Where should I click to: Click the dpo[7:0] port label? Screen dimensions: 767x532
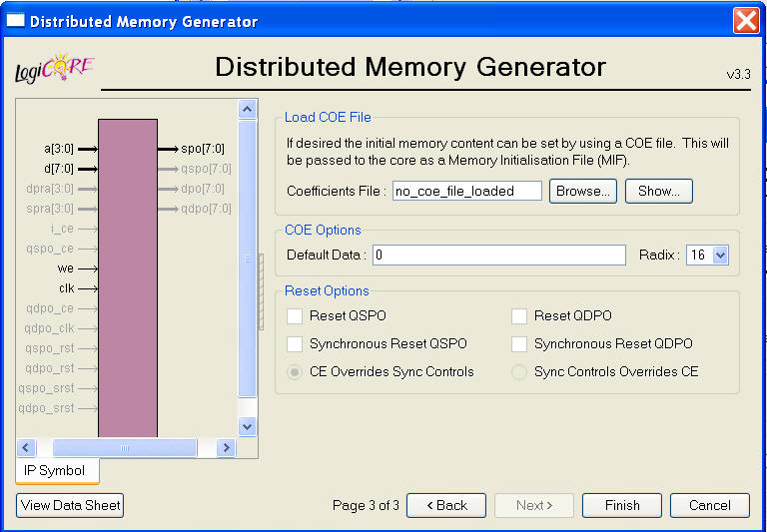click(203, 189)
